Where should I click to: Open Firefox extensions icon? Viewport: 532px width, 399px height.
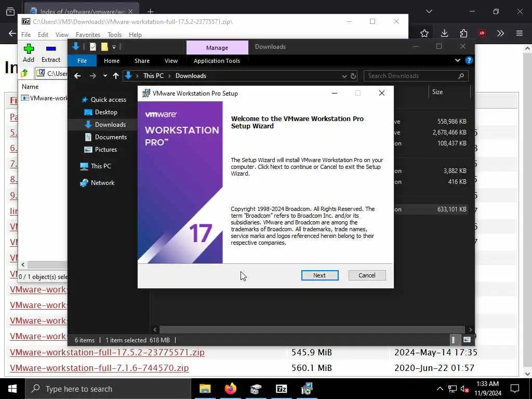463,33
